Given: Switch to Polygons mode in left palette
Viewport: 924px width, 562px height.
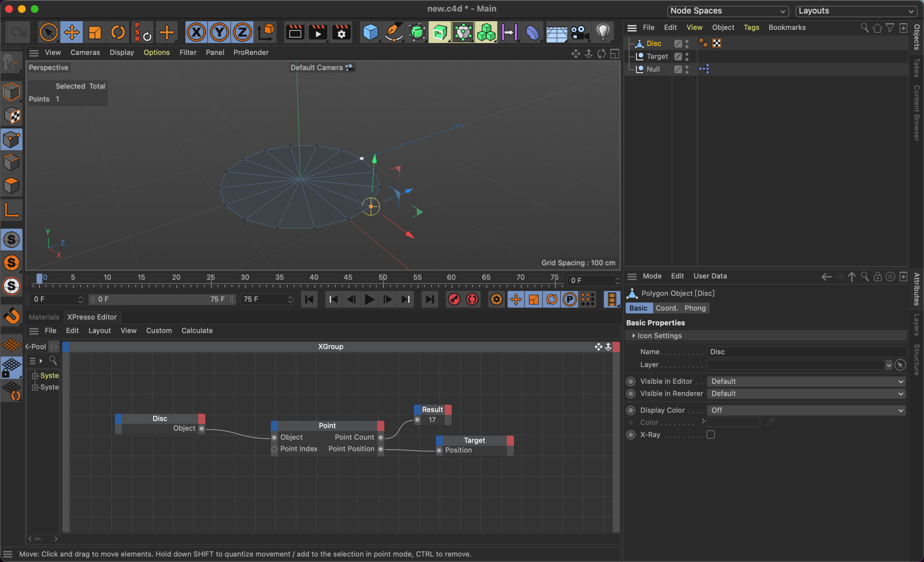Looking at the screenshot, I should 12,186.
